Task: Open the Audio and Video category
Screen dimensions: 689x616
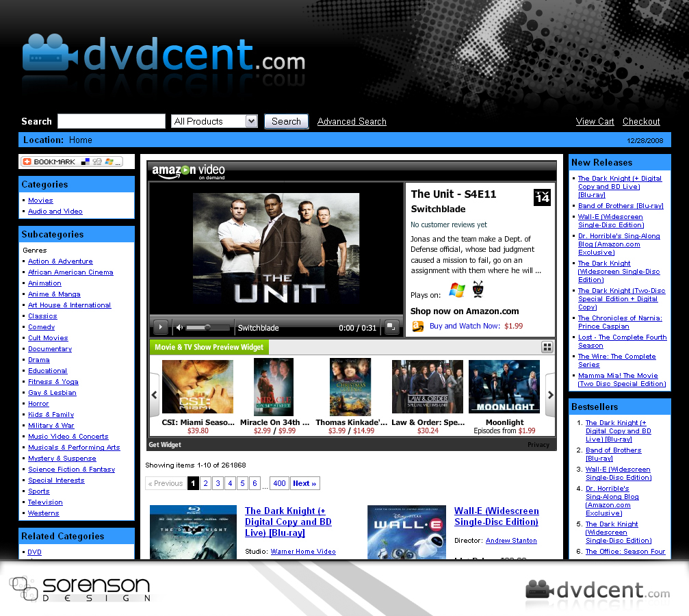Action: [55, 211]
